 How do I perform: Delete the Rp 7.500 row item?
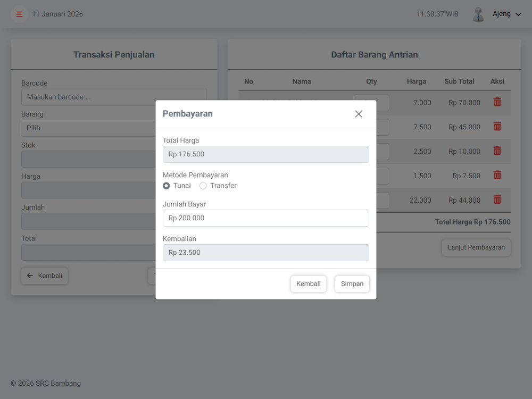click(497, 176)
